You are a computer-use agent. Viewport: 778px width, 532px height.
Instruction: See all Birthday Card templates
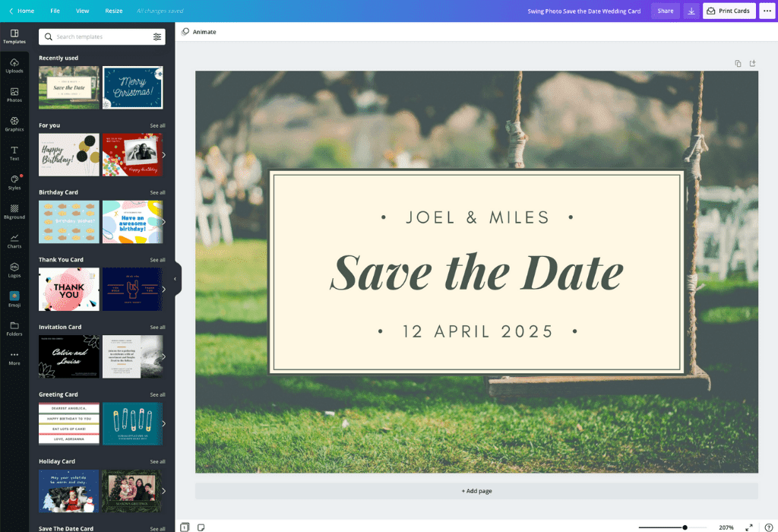tap(158, 192)
